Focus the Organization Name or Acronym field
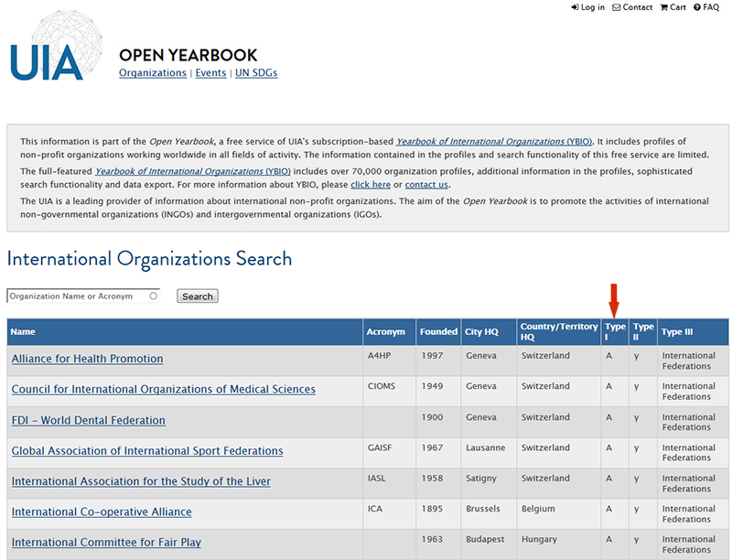 click(x=83, y=296)
